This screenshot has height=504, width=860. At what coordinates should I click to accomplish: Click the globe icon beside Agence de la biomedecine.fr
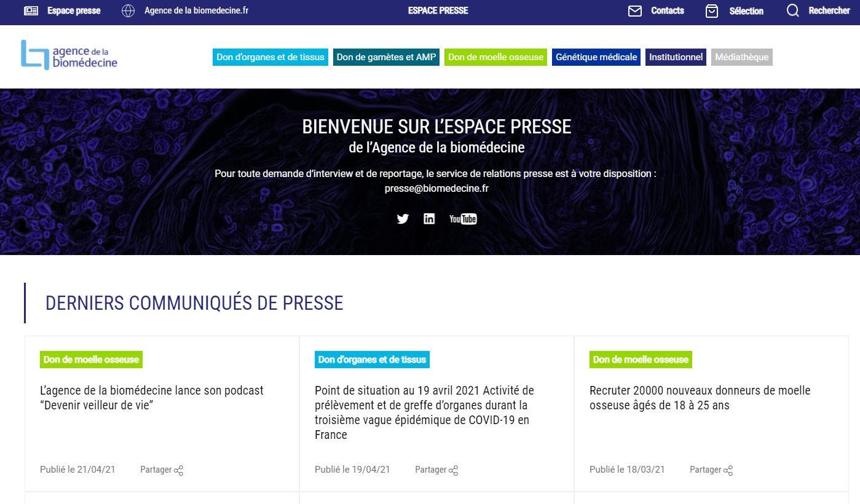(128, 10)
